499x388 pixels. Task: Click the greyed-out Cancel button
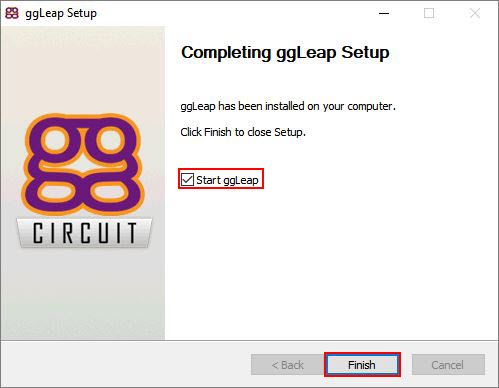coord(448,365)
